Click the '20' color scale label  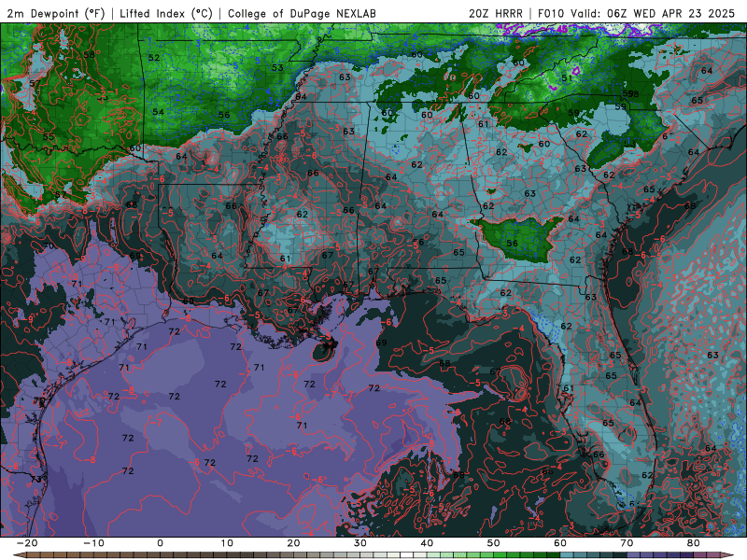(x=293, y=543)
